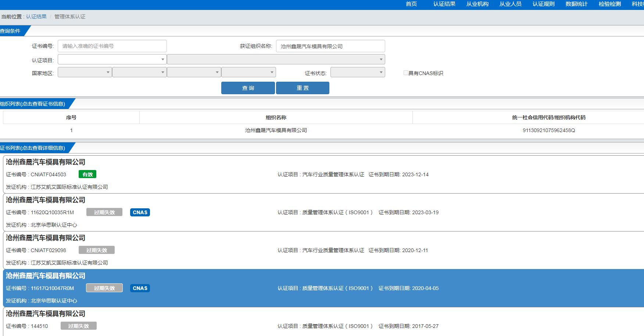The width and height of the screenshot is (644, 336).
Task: Click the 获证组织名称 input field
Action: coord(330,46)
